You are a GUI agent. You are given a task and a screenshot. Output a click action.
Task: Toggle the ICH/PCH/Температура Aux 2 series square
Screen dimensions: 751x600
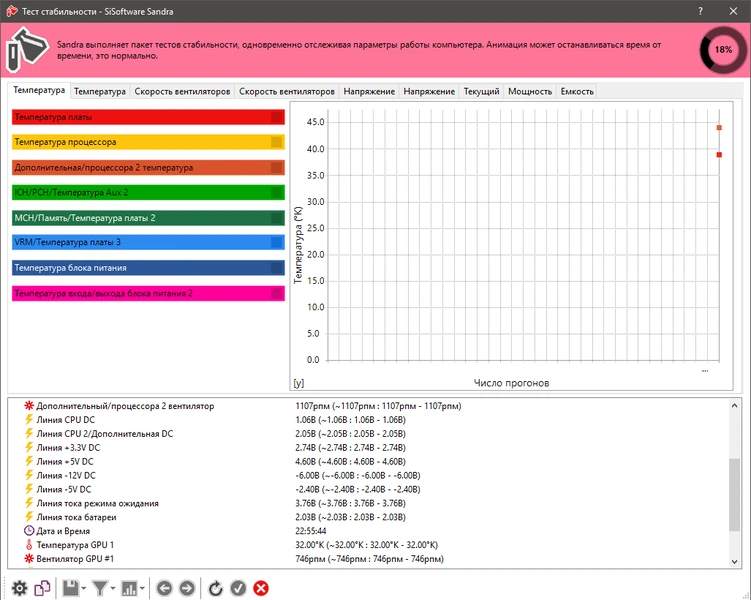(277, 192)
